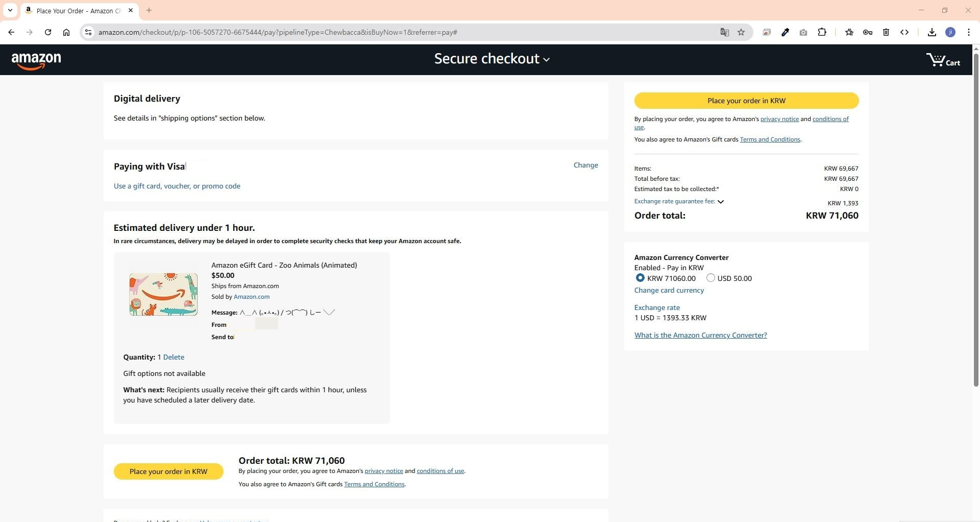Click the Amazon logo in header

click(36, 60)
